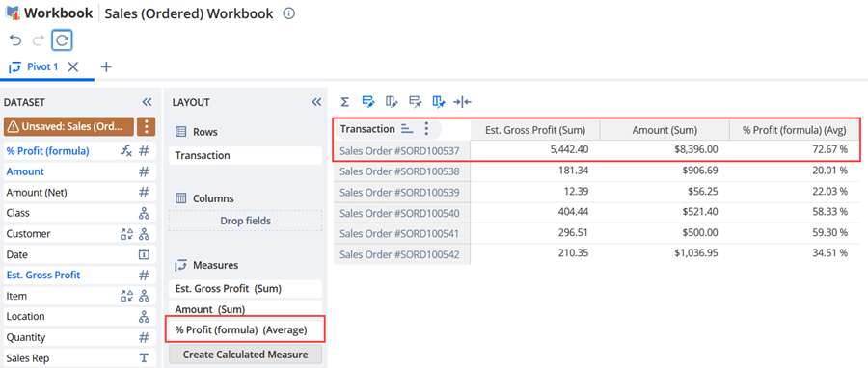Open Sales Order #SORD100537 row
This screenshot has width=868, height=368.
(x=399, y=150)
